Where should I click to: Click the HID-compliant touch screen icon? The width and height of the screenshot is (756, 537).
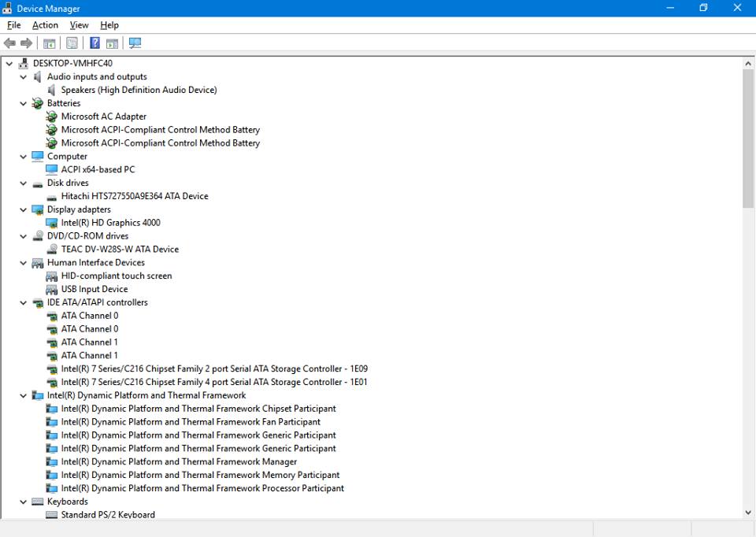click(x=52, y=276)
